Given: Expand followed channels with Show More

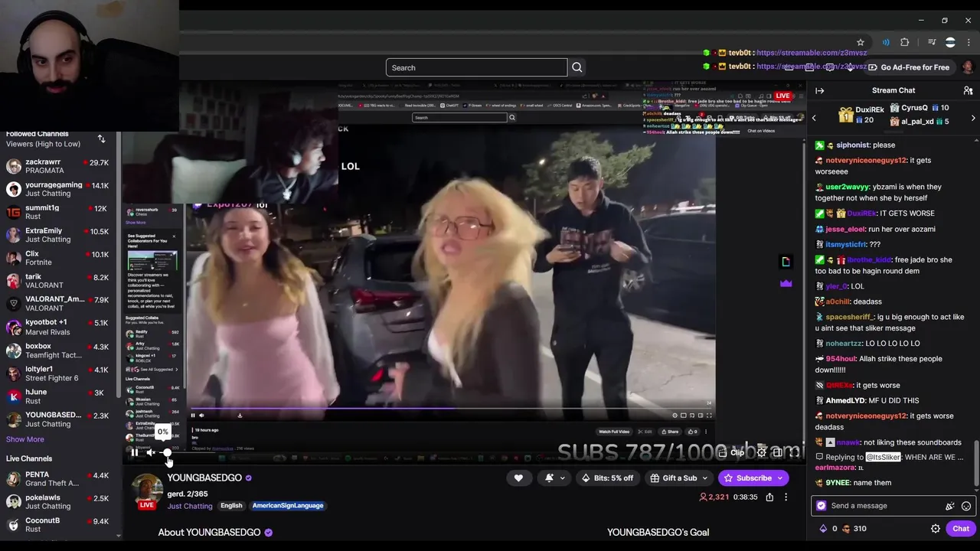Looking at the screenshot, I should (x=25, y=439).
